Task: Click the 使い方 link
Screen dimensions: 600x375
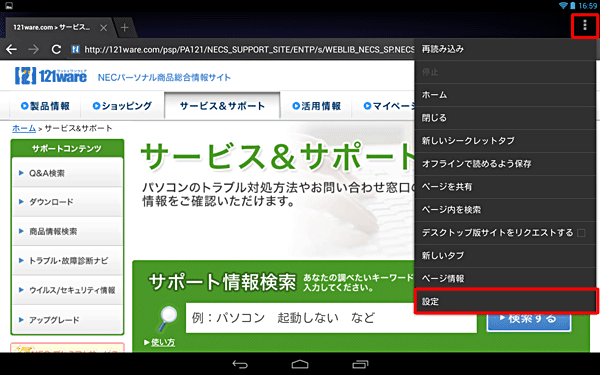Action: coord(163,342)
